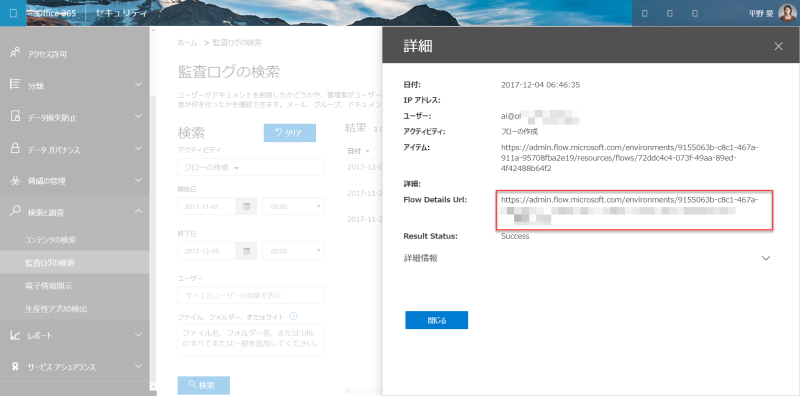This screenshot has height=396, width=800.
Task: Open the app launcher waffle icon
Action: (x=13, y=13)
